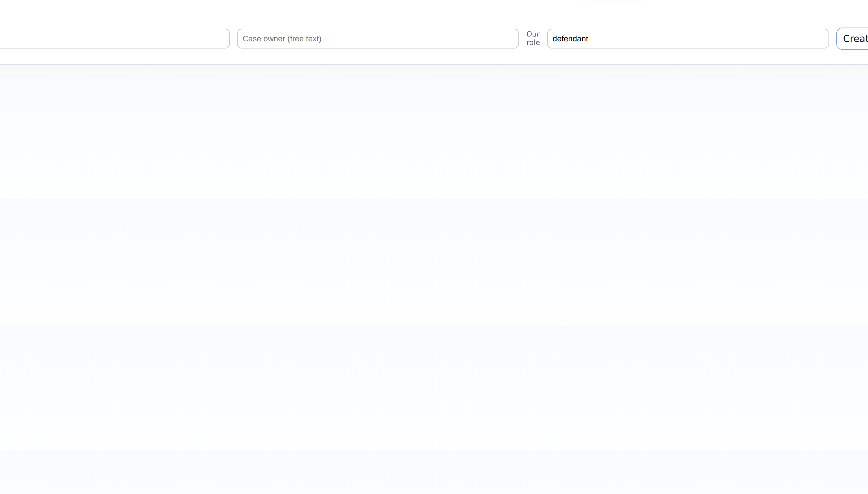Click the Case owner free text field
The height and width of the screenshot is (494, 868).
pos(377,39)
